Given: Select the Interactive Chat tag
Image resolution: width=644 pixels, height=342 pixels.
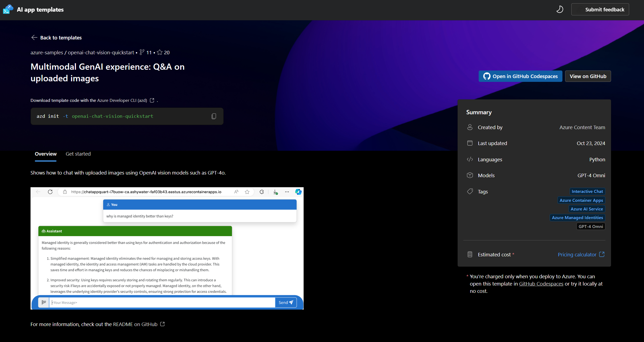Looking at the screenshot, I should [x=587, y=191].
